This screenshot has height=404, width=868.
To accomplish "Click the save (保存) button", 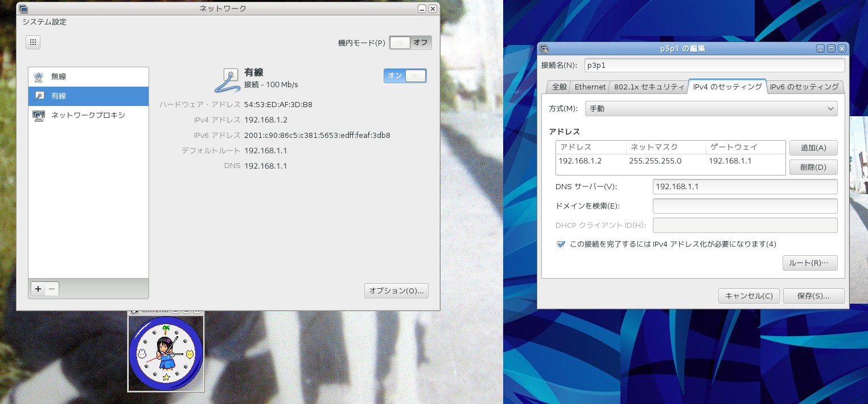I will click(x=813, y=296).
